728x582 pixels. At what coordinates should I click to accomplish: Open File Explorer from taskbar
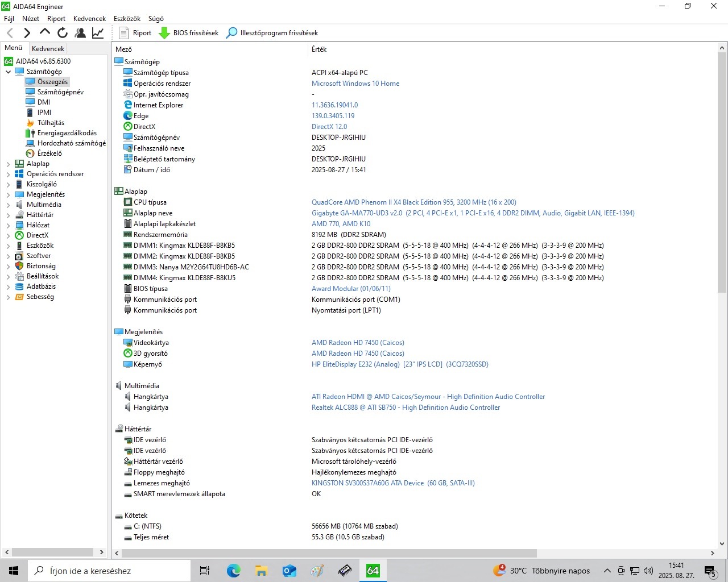coord(261,571)
